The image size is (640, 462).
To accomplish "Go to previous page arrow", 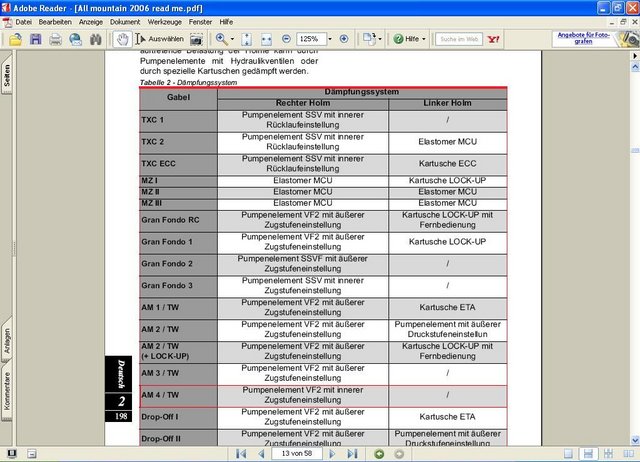I will click(x=261, y=454).
